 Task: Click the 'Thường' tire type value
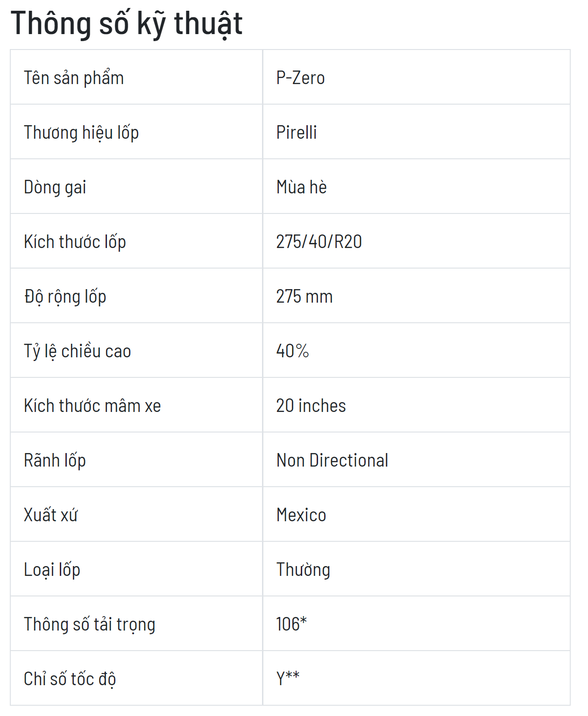click(x=303, y=569)
